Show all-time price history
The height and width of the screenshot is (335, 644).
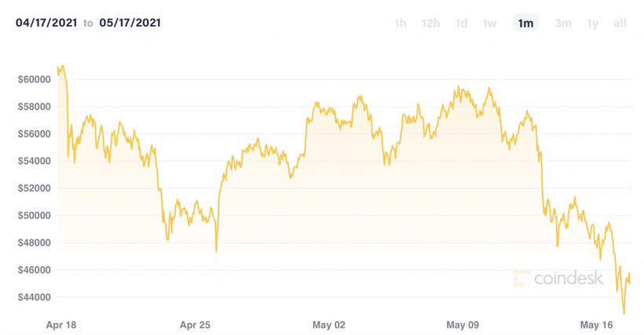click(620, 24)
